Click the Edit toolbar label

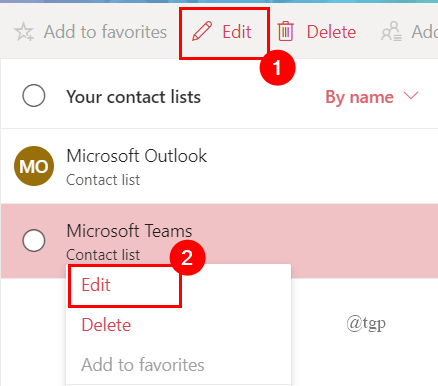tap(237, 32)
